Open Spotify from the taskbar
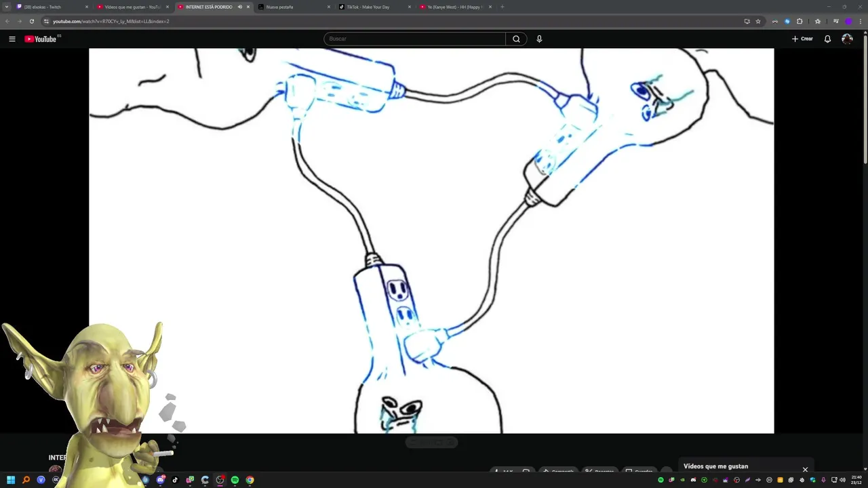The image size is (868, 488). click(235, 480)
